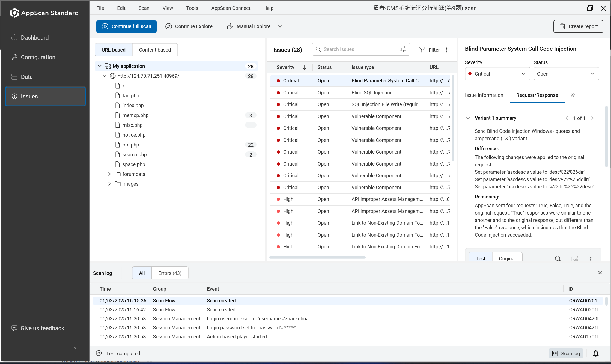Open the Help menu
This screenshot has width=611, height=364.
pyautogui.click(x=268, y=8)
